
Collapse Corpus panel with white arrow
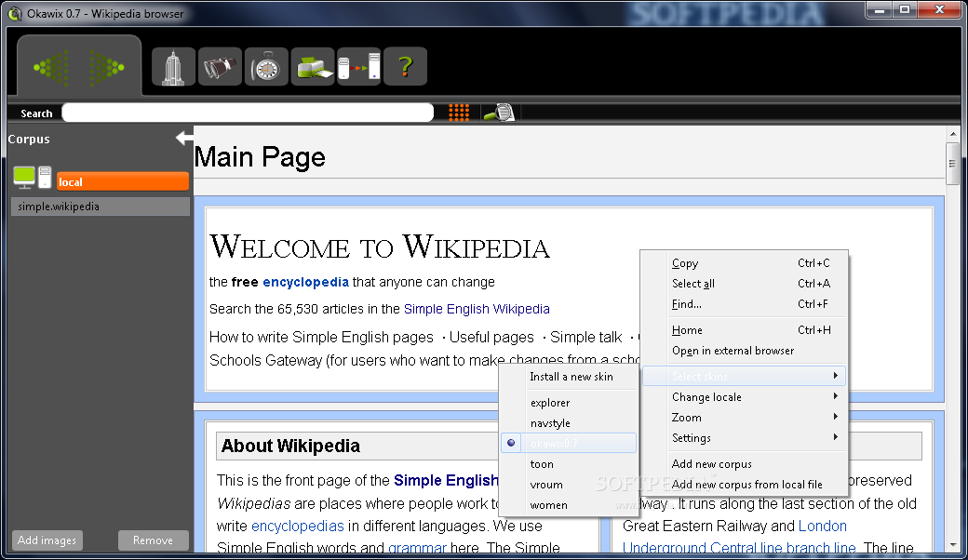click(x=184, y=139)
